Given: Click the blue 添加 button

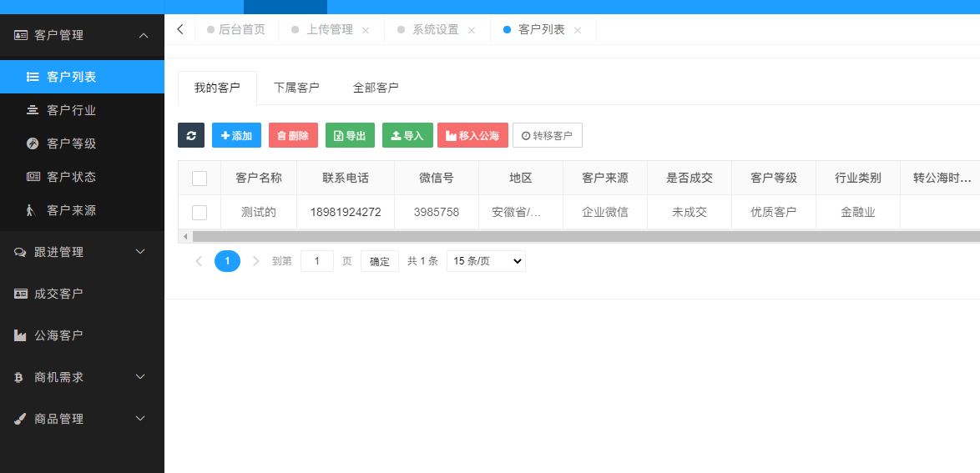Looking at the screenshot, I should pyautogui.click(x=236, y=135).
